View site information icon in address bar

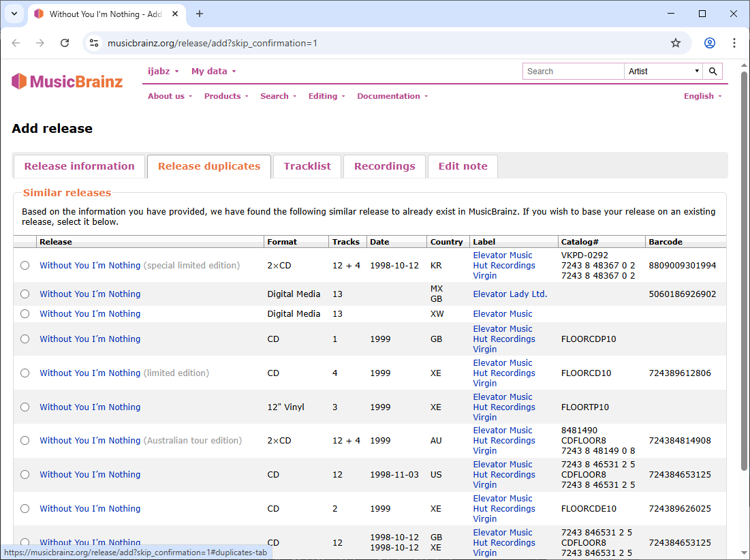tap(94, 43)
